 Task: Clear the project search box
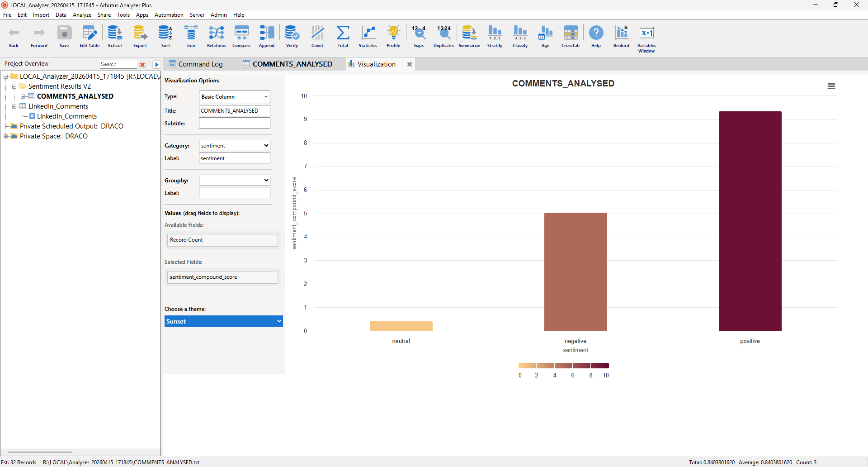(x=143, y=64)
